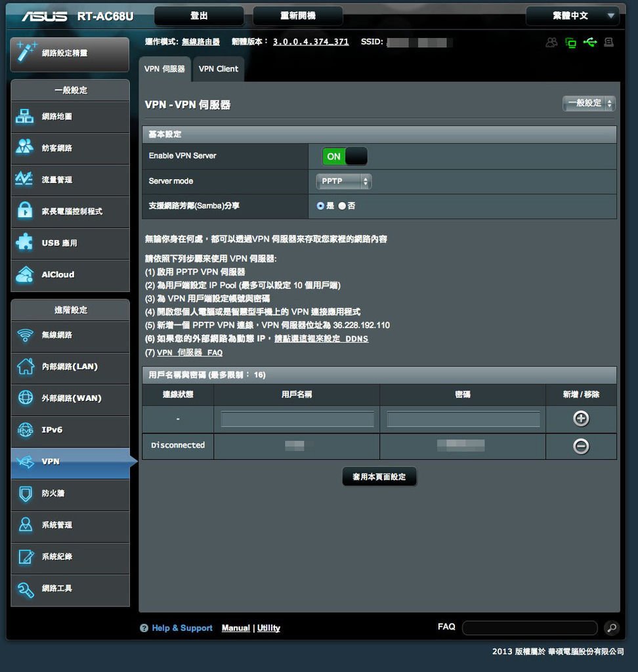Open 網路地圖 menu label in sidebar
The height and width of the screenshot is (672, 638).
click(x=57, y=117)
